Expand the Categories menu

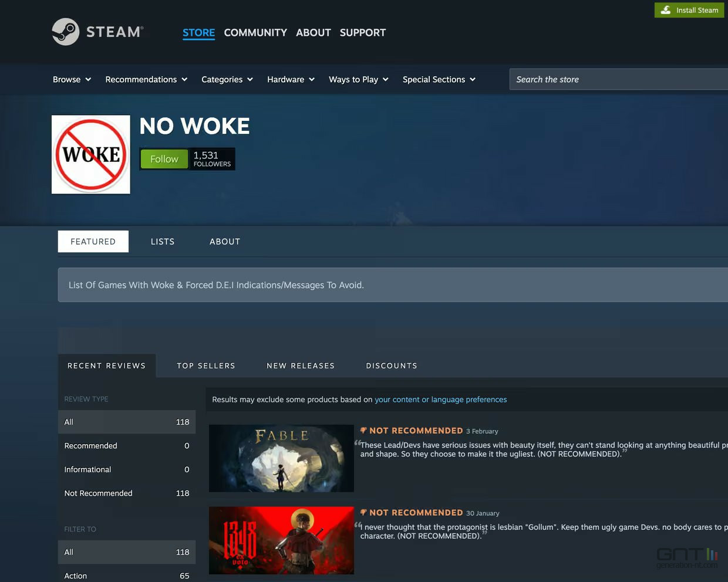tap(227, 79)
